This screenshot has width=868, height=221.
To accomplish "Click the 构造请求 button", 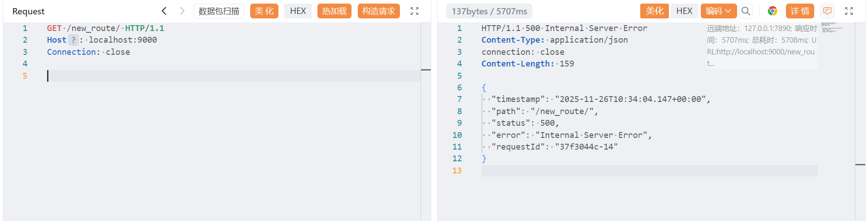I will pyautogui.click(x=378, y=11).
